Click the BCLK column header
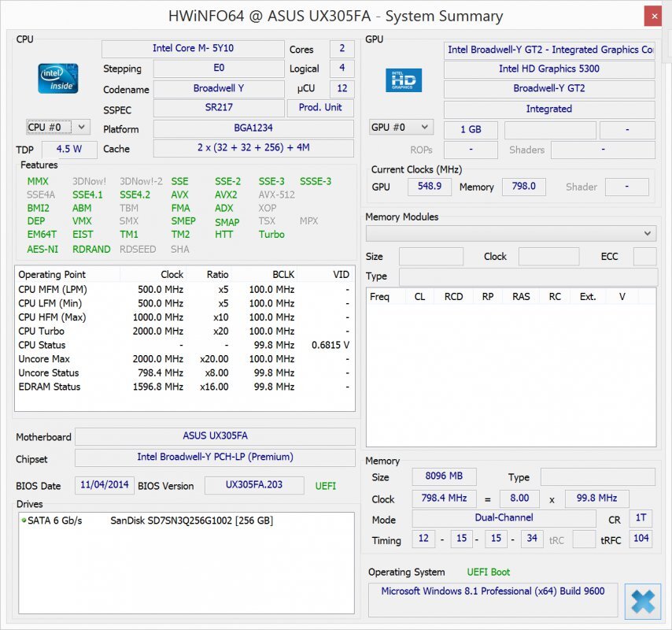This screenshot has width=672, height=630. [x=264, y=275]
